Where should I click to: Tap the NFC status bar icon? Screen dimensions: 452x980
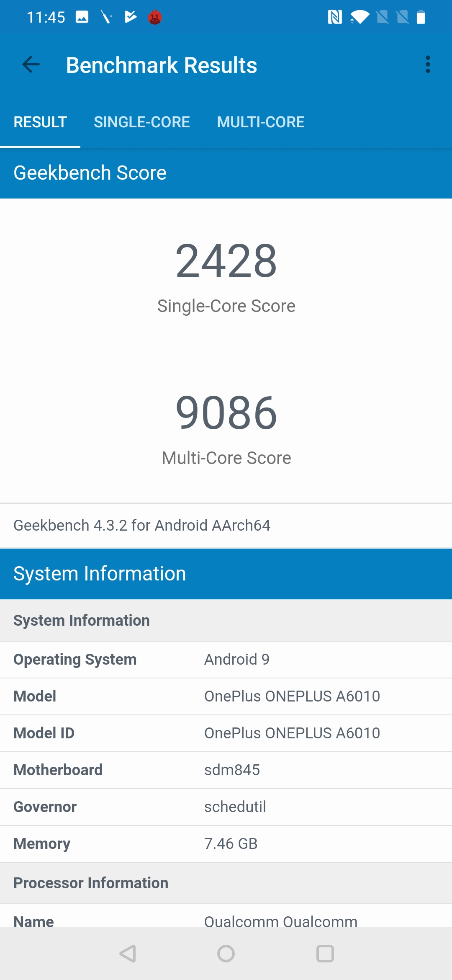click(335, 17)
